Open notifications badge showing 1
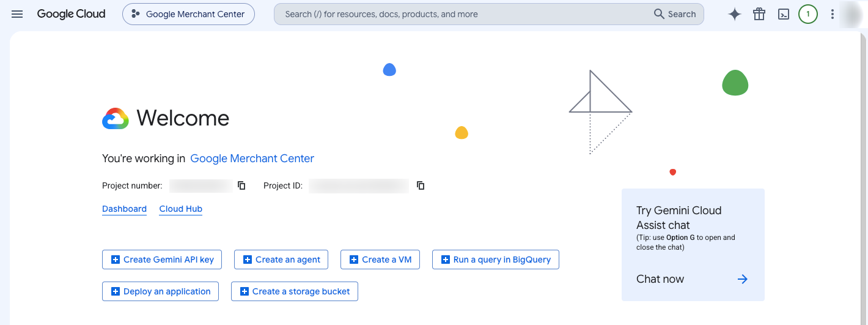The width and height of the screenshot is (868, 325). (808, 14)
